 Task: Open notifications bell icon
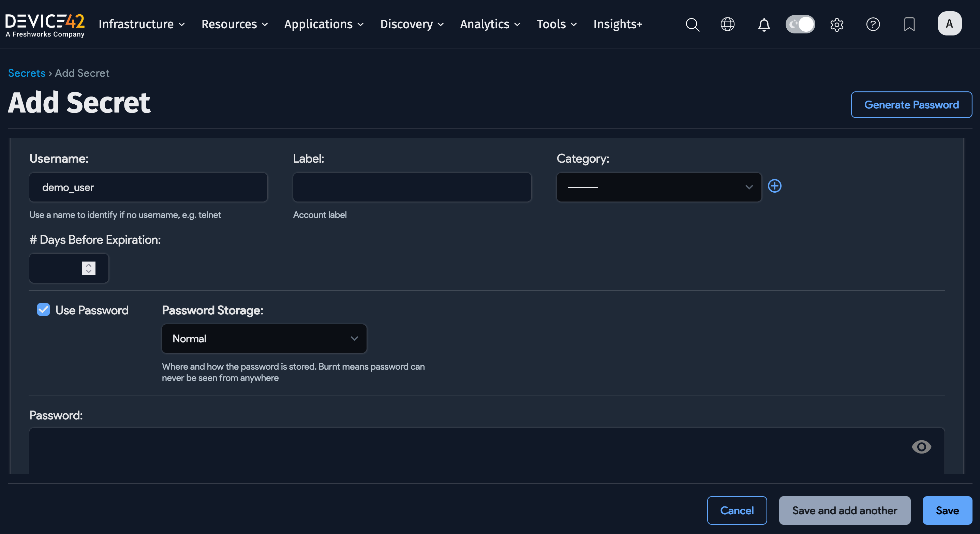(x=764, y=24)
